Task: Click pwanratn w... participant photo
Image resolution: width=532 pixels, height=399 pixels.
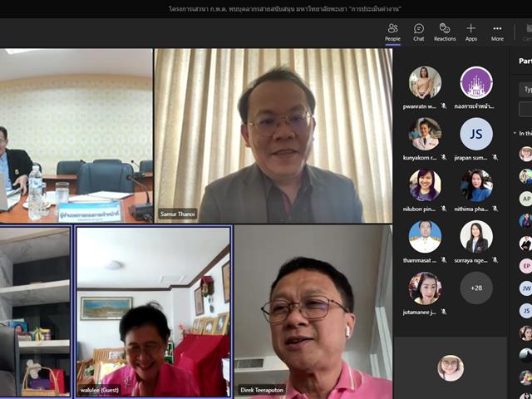Action: 425,83
